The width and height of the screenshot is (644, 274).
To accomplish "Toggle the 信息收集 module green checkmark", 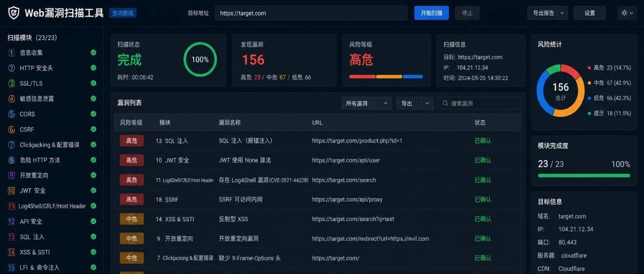I will click(x=94, y=52).
